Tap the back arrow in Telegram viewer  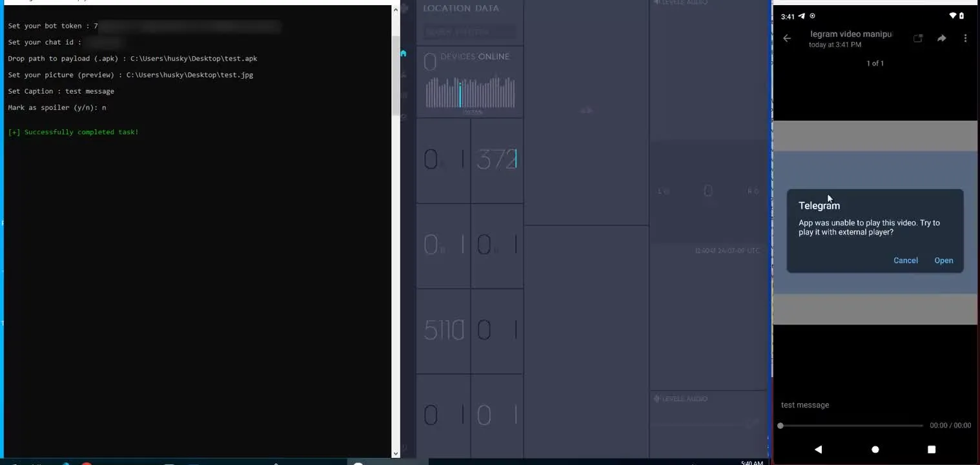coord(787,39)
